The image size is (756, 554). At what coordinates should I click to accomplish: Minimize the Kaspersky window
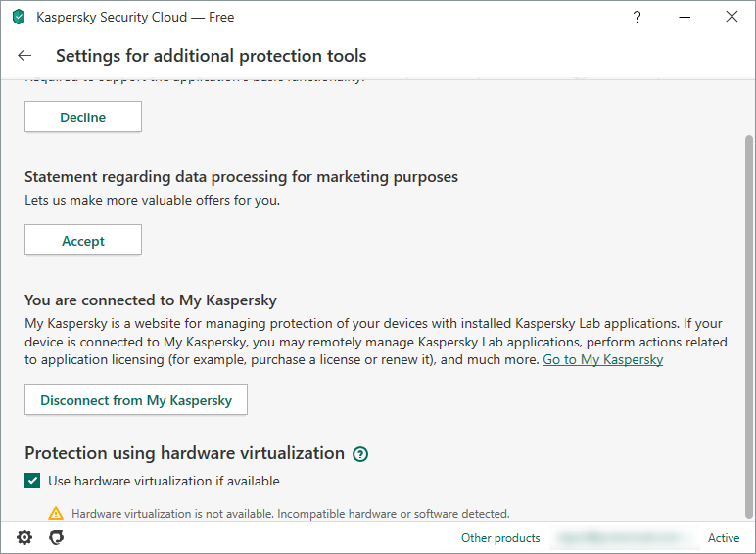[685, 17]
